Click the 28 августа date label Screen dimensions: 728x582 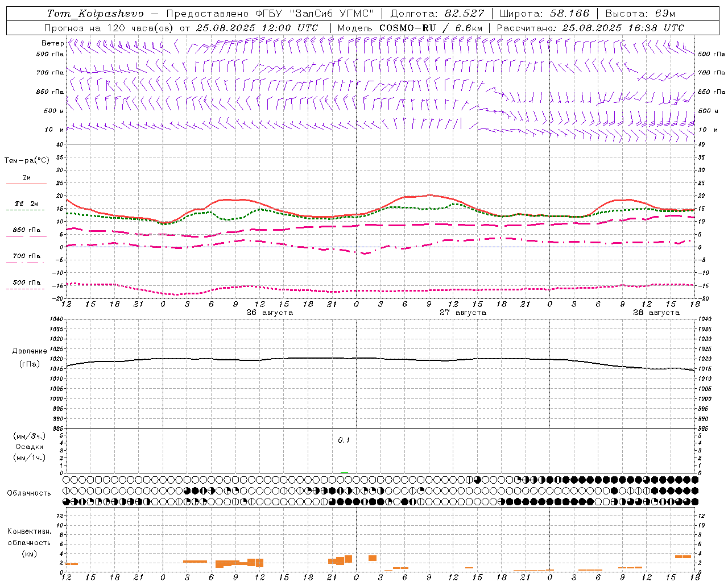click(x=656, y=313)
